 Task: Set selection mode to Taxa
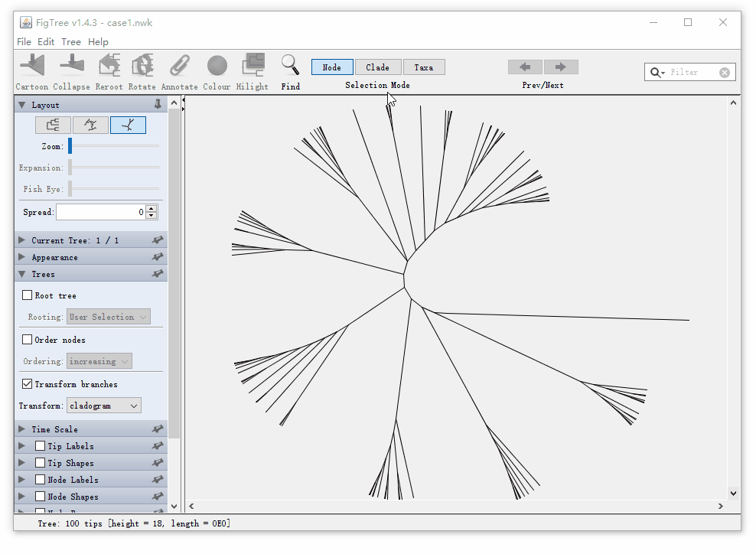point(424,67)
